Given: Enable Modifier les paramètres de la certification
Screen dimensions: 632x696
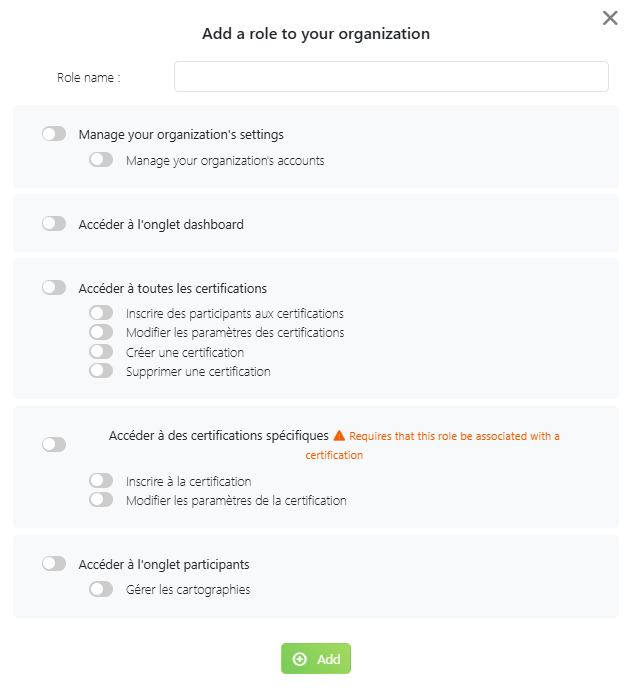Looking at the screenshot, I should click(x=101, y=500).
